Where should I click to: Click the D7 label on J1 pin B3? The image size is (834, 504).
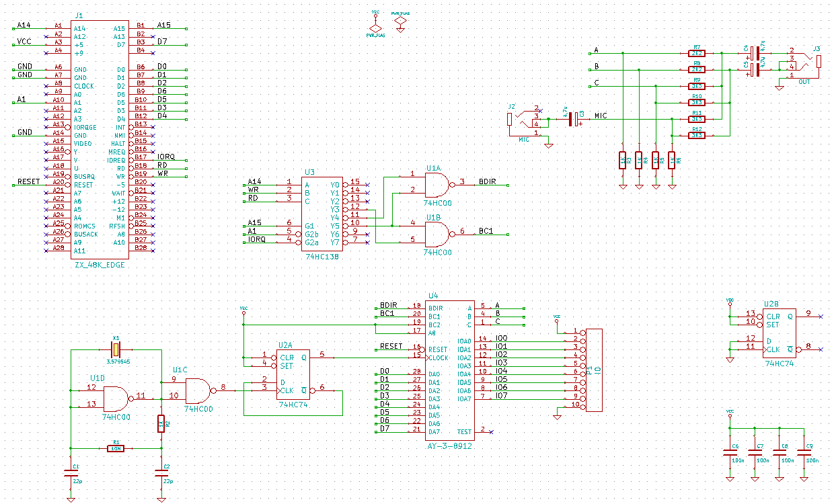pos(162,42)
